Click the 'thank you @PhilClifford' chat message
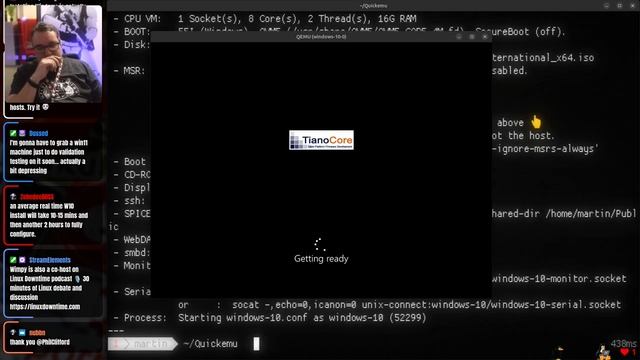640x360 pixels. [40, 342]
